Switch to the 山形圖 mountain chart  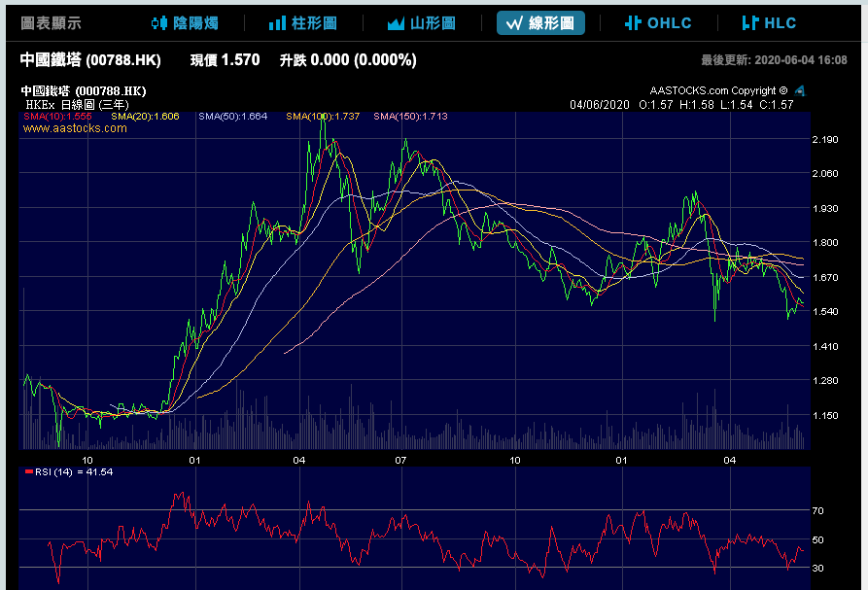(x=421, y=23)
